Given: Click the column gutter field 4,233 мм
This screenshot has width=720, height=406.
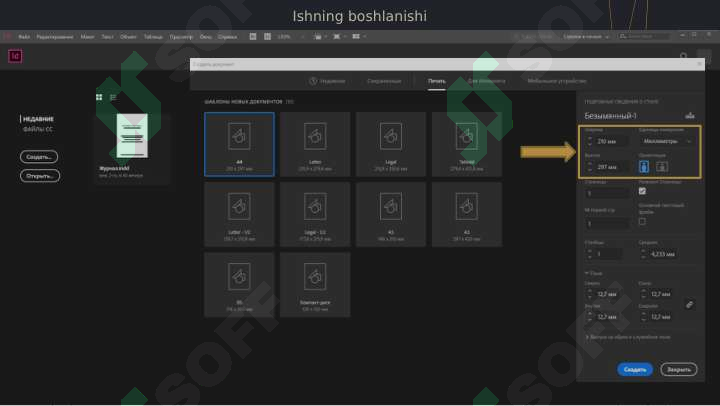Looking at the screenshot, I should tap(663, 254).
